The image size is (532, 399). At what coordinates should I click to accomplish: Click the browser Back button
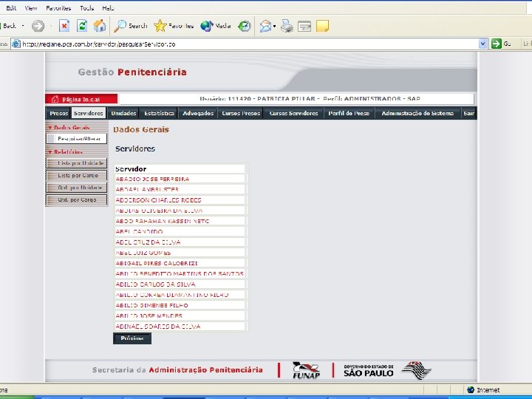(8, 26)
